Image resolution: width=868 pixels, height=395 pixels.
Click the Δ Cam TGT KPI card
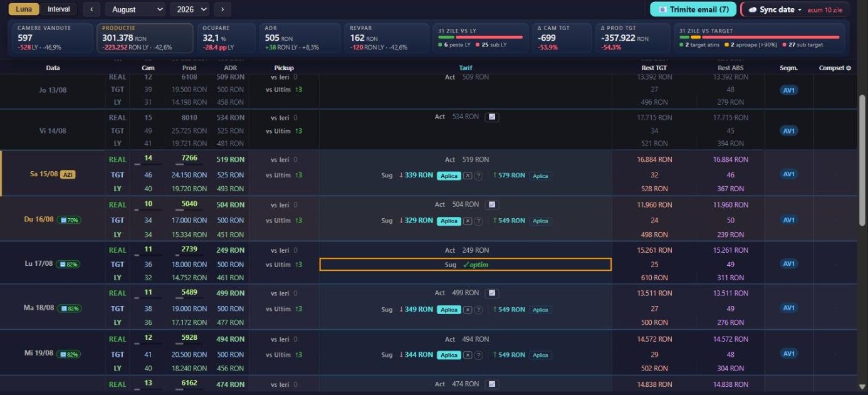tap(562, 38)
